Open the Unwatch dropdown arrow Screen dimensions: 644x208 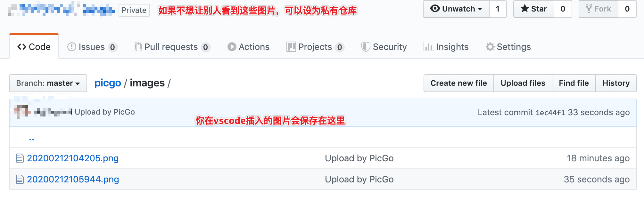[481, 9]
